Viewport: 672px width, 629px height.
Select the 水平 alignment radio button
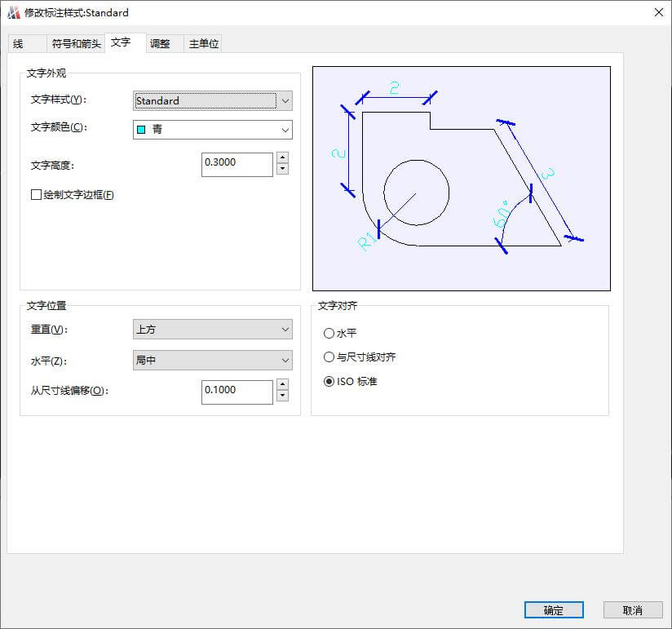click(329, 333)
